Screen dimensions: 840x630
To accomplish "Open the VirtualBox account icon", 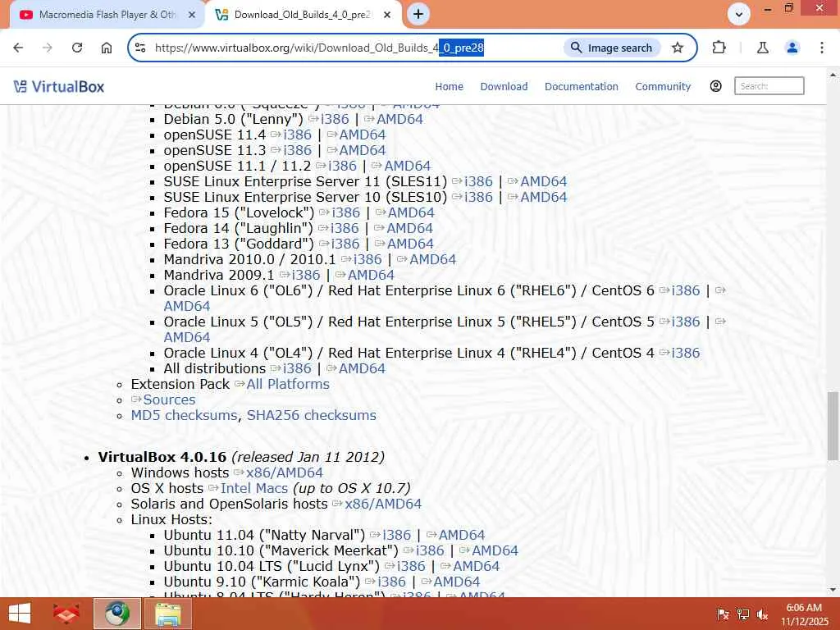I will tap(715, 86).
